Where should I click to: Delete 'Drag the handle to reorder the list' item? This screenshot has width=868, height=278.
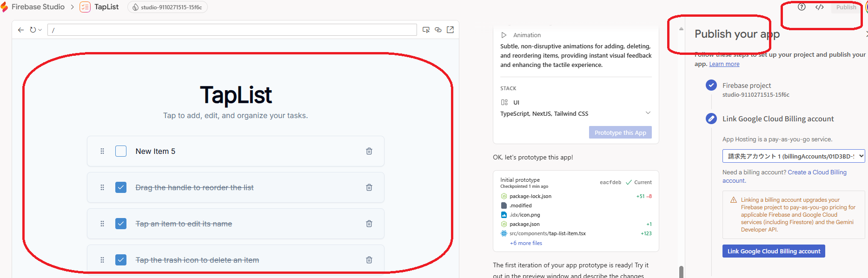coord(369,187)
